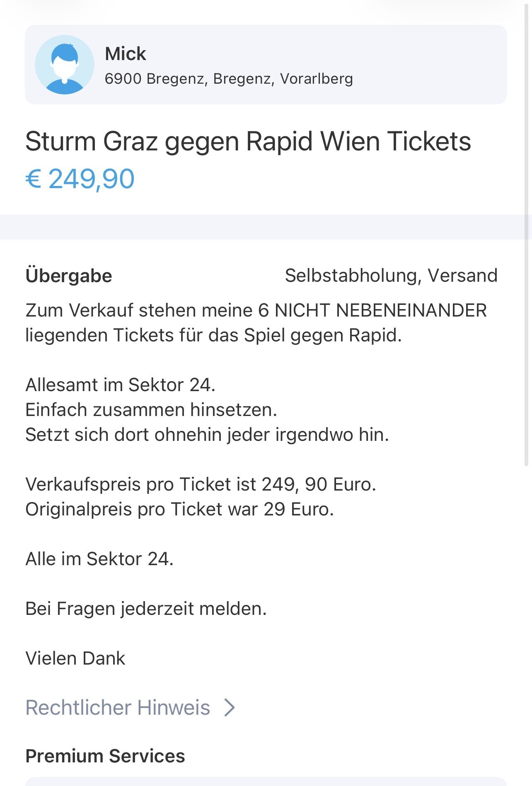Image resolution: width=532 pixels, height=786 pixels.
Task: Tap the line Setzt sich dort ohnehin jeder
Action: 207,435
